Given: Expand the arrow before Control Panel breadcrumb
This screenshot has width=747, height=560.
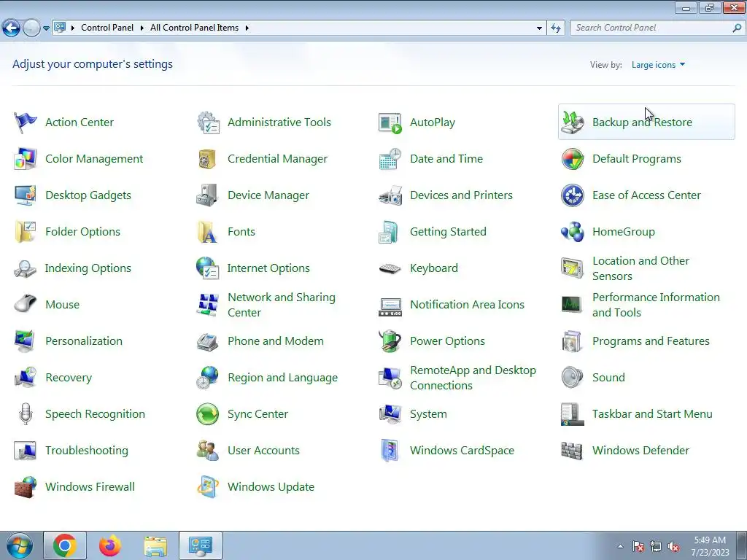Looking at the screenshot, I should click(73, 28).
